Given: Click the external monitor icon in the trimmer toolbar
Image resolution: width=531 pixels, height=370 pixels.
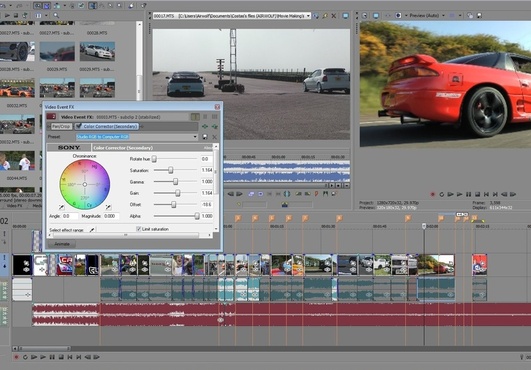Looking at the screenshot, I should click(x=345, y=16).
